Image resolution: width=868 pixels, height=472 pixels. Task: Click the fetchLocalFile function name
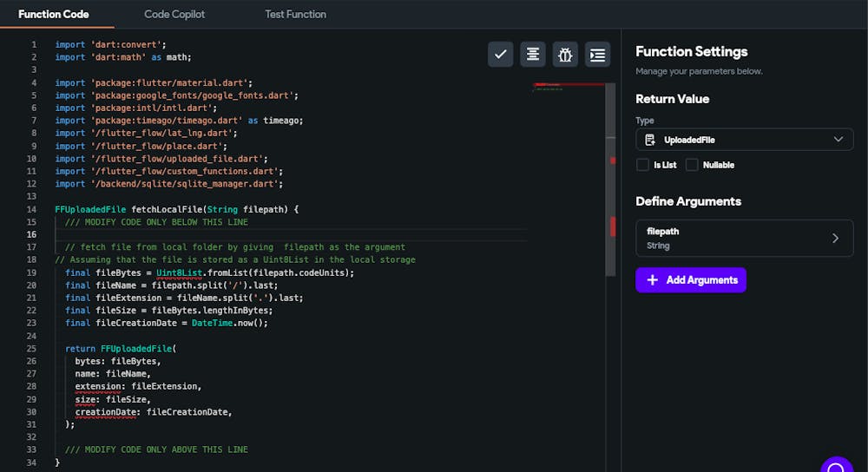(x=168, y=210)
